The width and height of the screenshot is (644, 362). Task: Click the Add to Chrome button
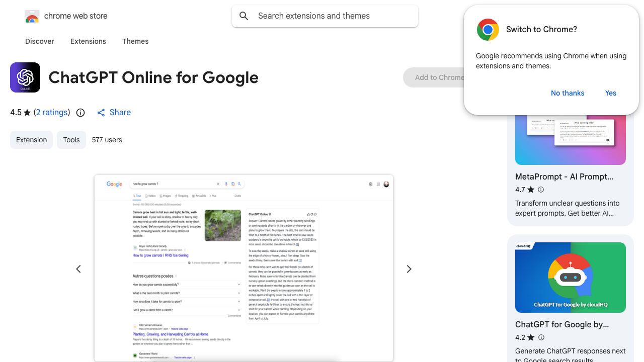point(434,77)
